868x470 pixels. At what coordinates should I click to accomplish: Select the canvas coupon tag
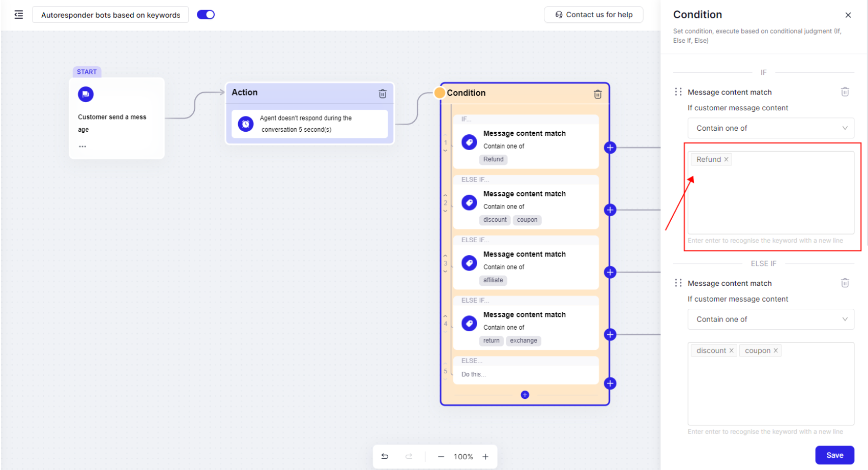(527, 220)
